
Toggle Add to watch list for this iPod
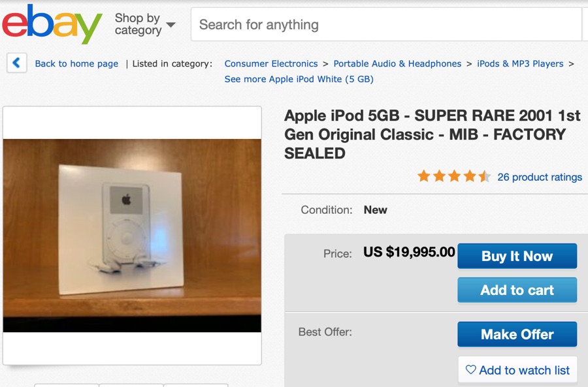[x=517, y=370]
